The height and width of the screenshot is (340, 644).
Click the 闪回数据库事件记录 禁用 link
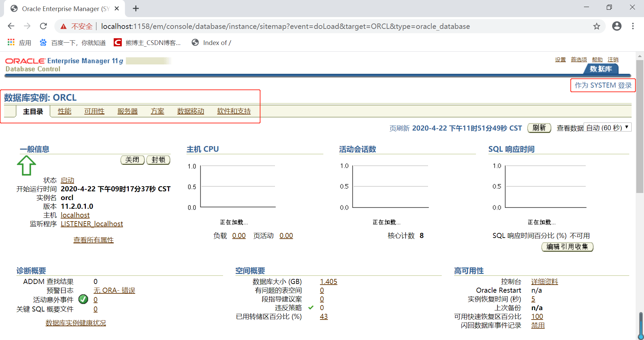coord(538,325)
